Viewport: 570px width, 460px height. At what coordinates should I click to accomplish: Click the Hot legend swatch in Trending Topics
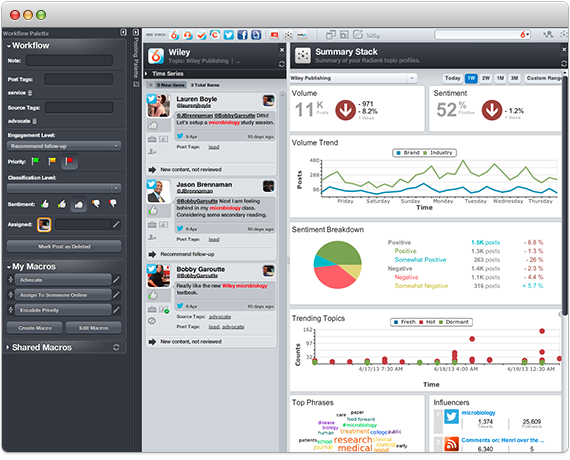pos(421,322)
